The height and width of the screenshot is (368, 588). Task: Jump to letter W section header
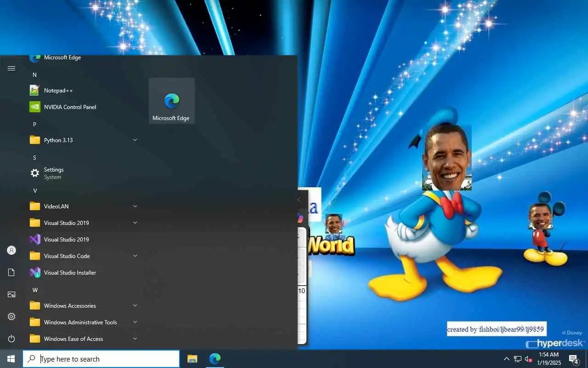[35, 290]
